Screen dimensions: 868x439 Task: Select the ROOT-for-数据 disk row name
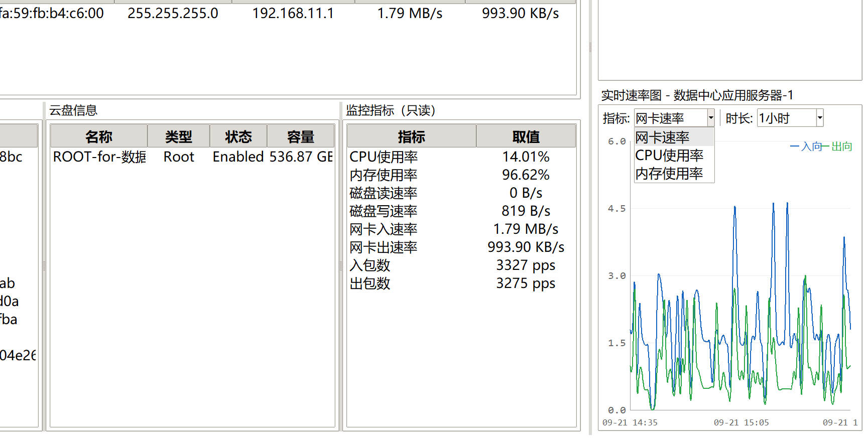[99, 157]
